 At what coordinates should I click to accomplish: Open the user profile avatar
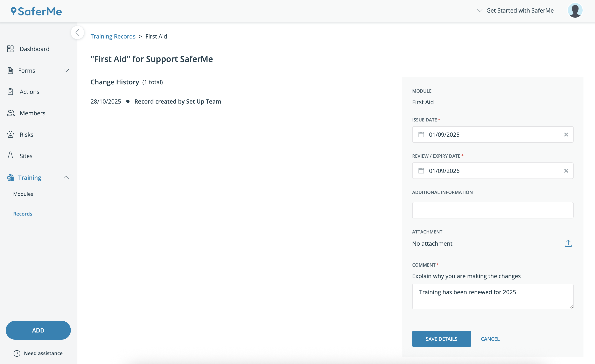(x=575, y=10)
